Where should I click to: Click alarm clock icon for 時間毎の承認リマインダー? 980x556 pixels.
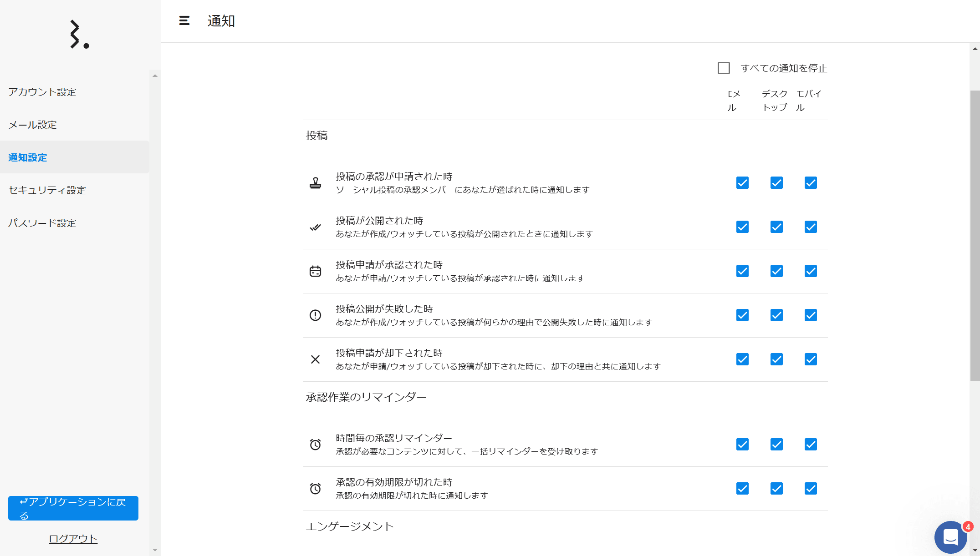(315, 445)
